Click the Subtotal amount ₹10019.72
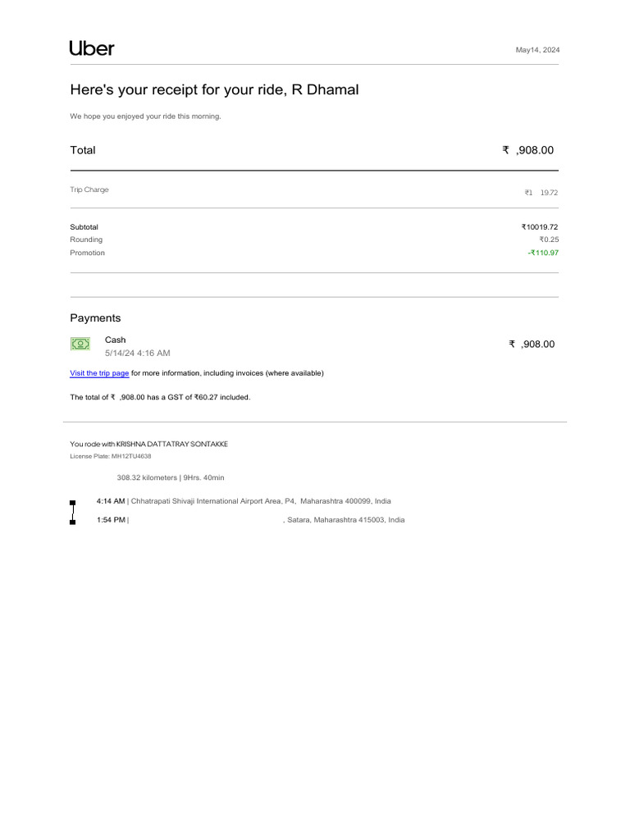This screenshot has width=630, height=840. pos(540,226)
